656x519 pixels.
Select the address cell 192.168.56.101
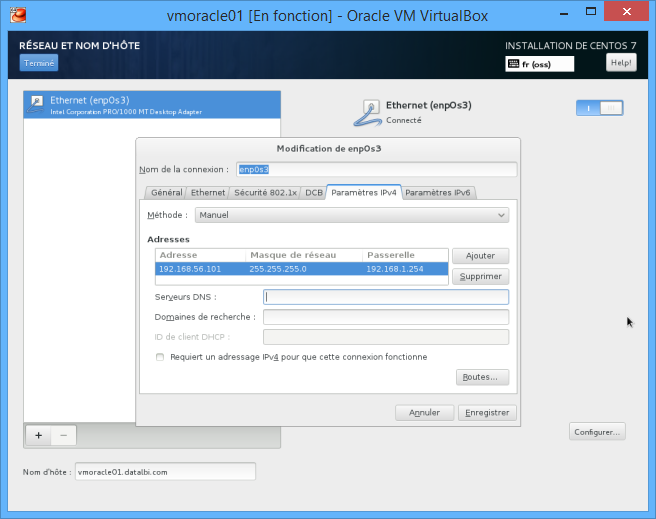click(190, 269)
